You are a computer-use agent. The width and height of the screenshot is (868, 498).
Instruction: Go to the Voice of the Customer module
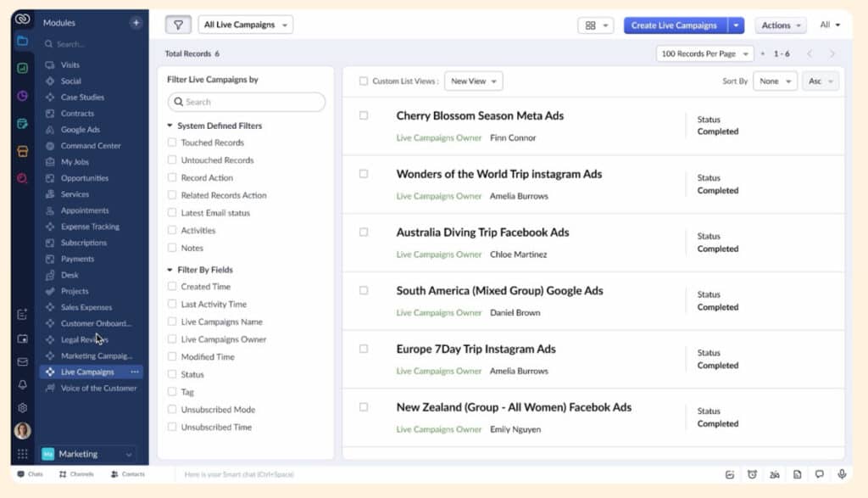tap(98, 389)
